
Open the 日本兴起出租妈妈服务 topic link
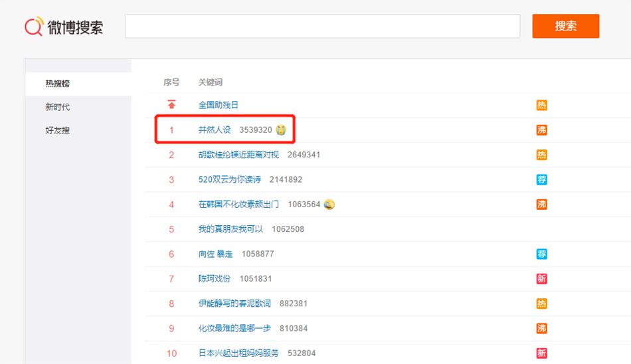point(238,353)
